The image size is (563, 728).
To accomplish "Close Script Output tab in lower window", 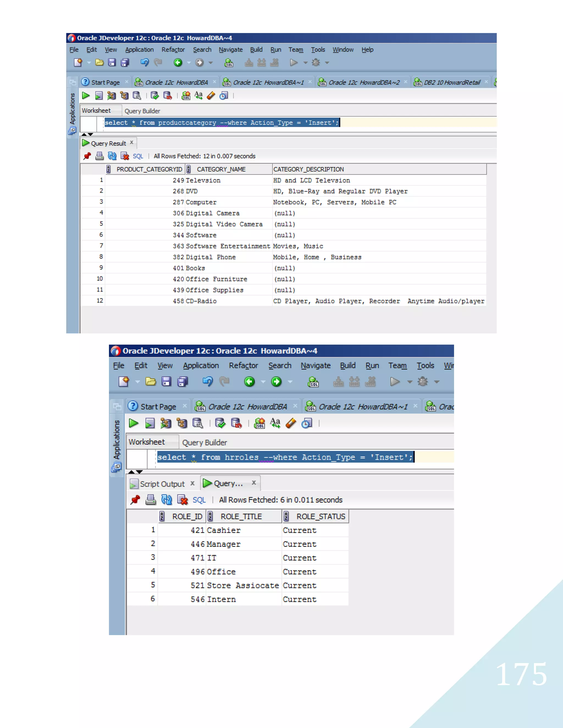I will click(192, 483).
